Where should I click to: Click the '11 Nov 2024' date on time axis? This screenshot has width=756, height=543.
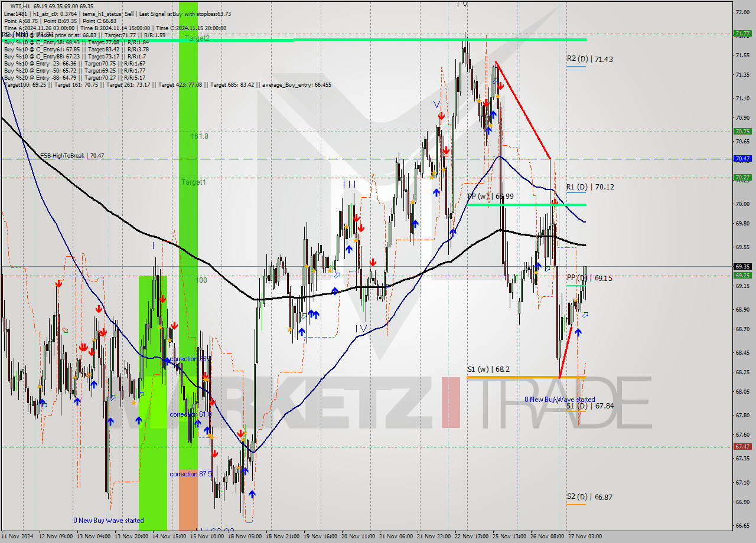pyautogui.click(x=18, y=537)
